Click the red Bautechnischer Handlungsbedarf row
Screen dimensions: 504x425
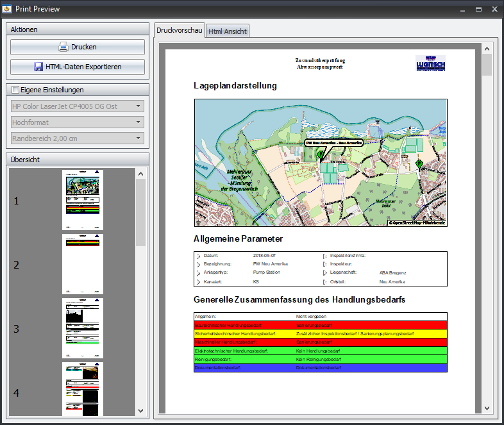(x=320, y=325)
